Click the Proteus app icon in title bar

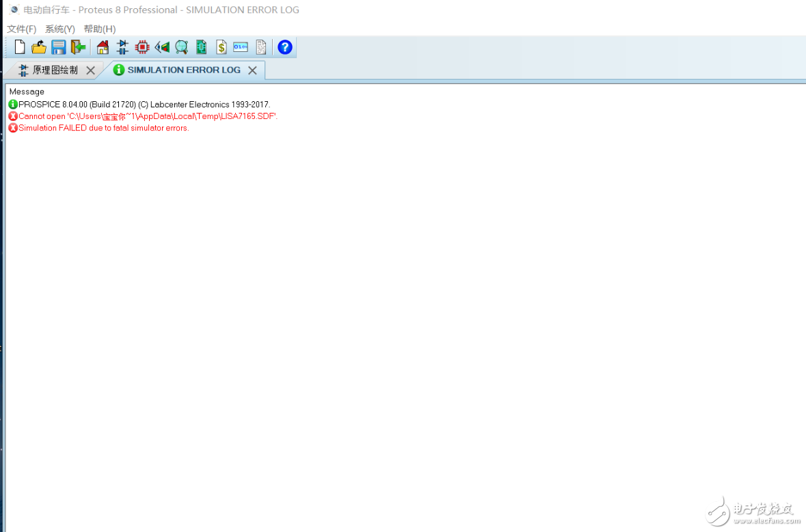(x=14, y=10)
